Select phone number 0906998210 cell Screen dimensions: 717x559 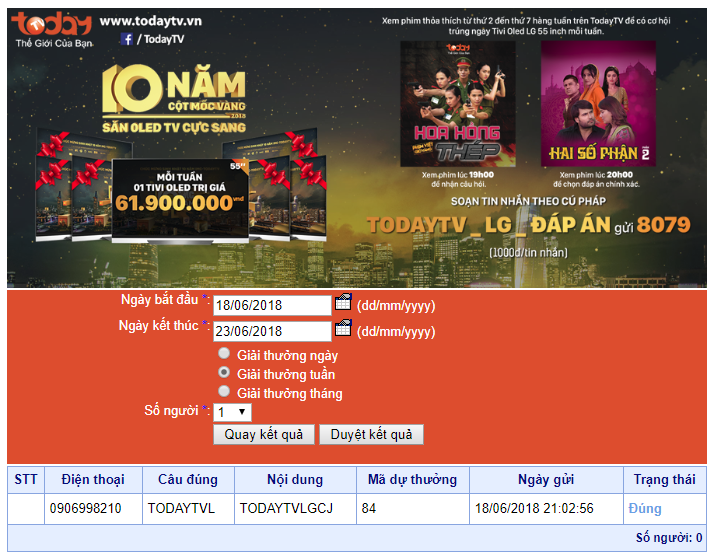[x=93, y=509]
